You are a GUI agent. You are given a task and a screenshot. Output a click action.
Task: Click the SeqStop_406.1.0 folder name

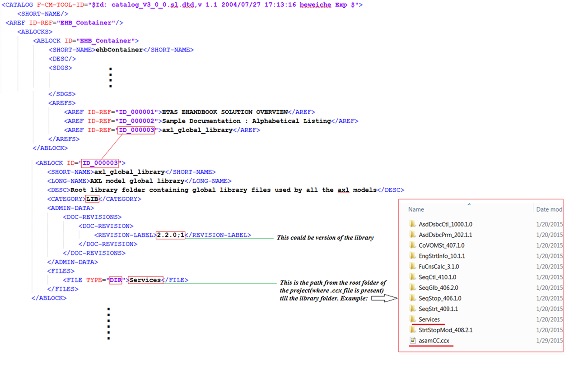tap(439, 298)
